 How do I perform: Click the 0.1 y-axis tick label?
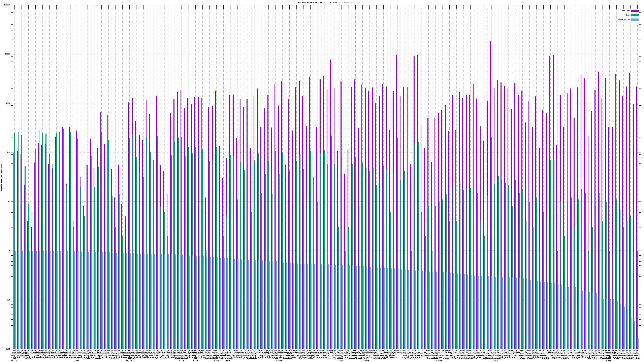[9, 300]
